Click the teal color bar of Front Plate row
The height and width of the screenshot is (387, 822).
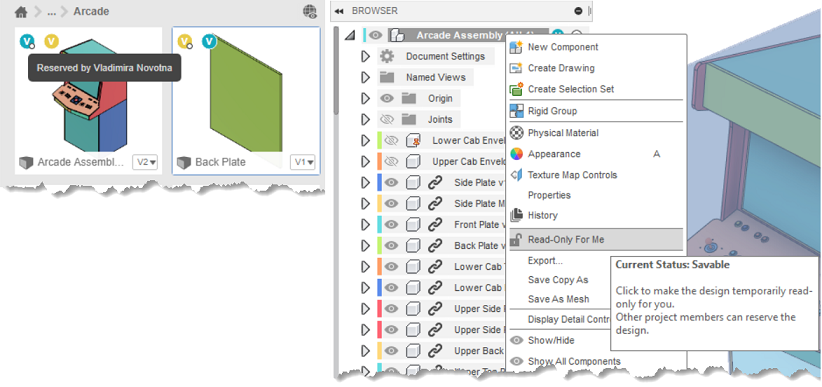(379, 224)
